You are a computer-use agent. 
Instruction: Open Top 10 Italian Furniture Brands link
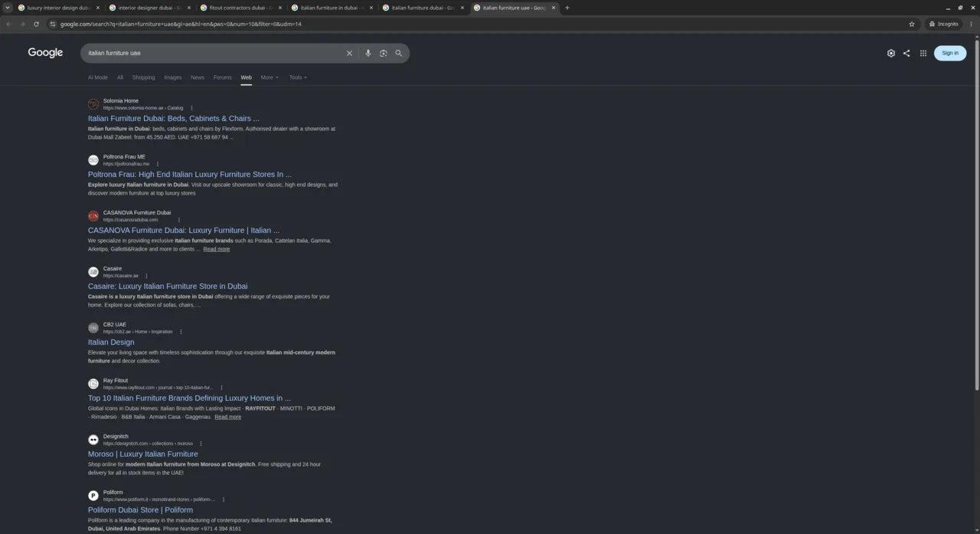[189, 398]
